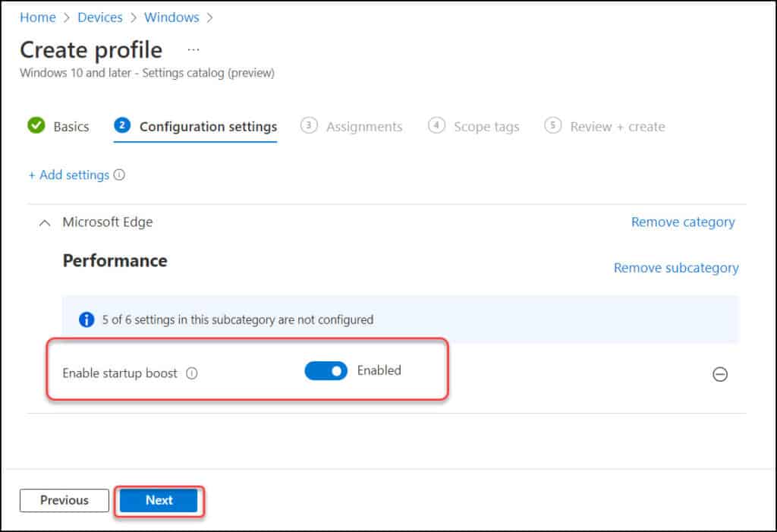Click the Previous button
The width and height of the screenshot is (777, 532).
pos(64,500)
